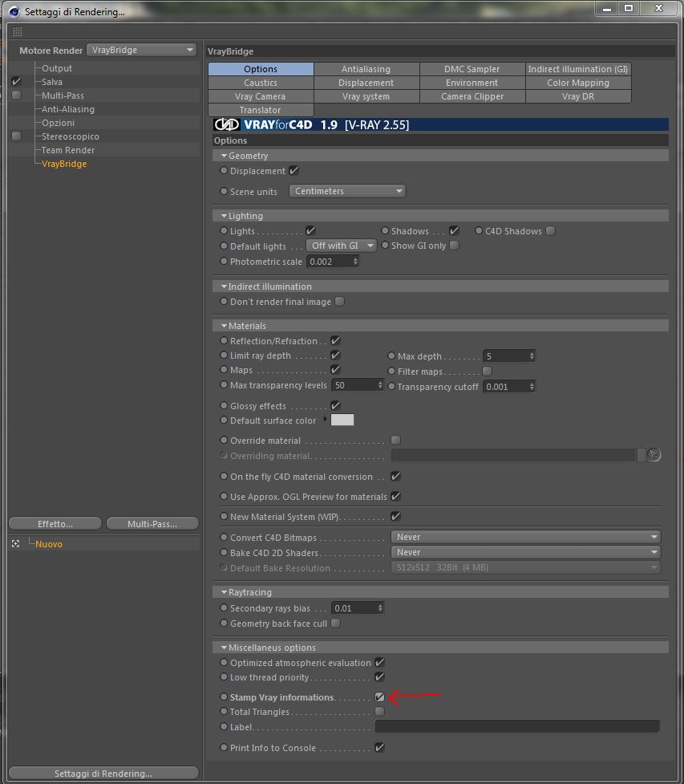Collapse the Lighting section
Screen dimensions: 684x784
tap(224, 216)
